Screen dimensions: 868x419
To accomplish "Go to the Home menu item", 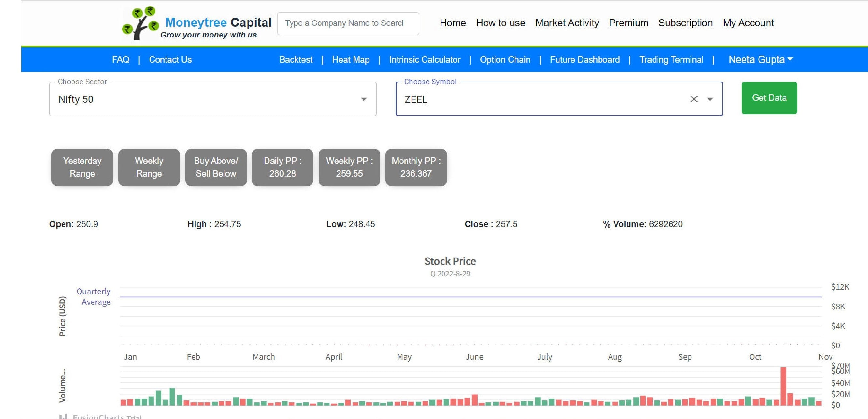I will coord(453,23).
